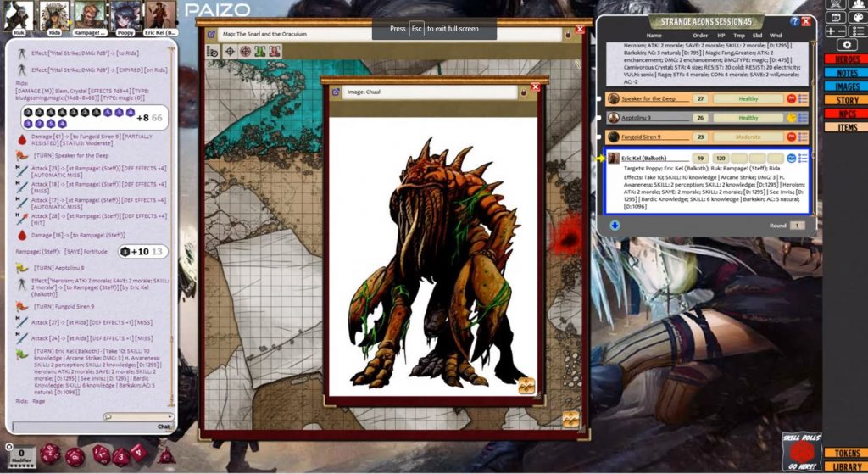Click Eric Kel's HP field showing 120
Screen dimensions: 868x474
pos(721,158)
